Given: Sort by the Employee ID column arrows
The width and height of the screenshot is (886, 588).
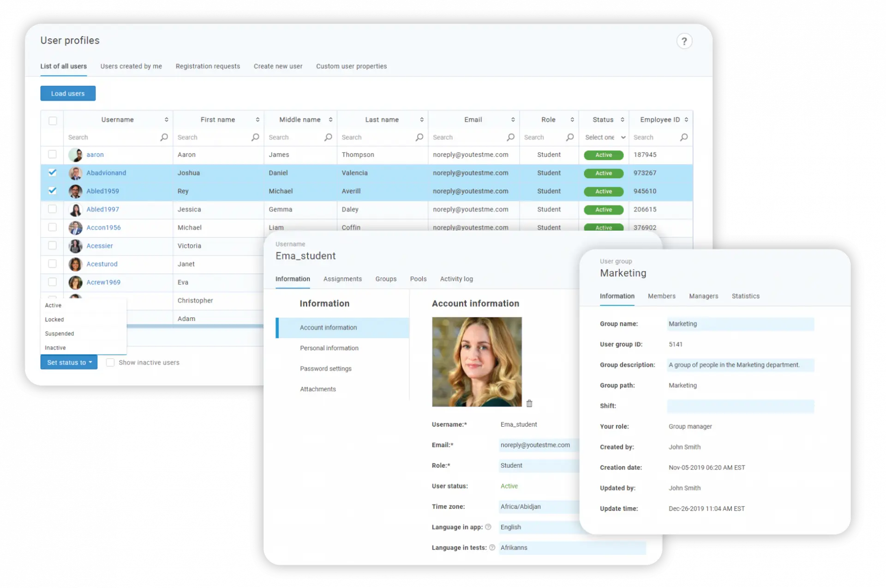Looking at the screenshot, I should 686,120.
